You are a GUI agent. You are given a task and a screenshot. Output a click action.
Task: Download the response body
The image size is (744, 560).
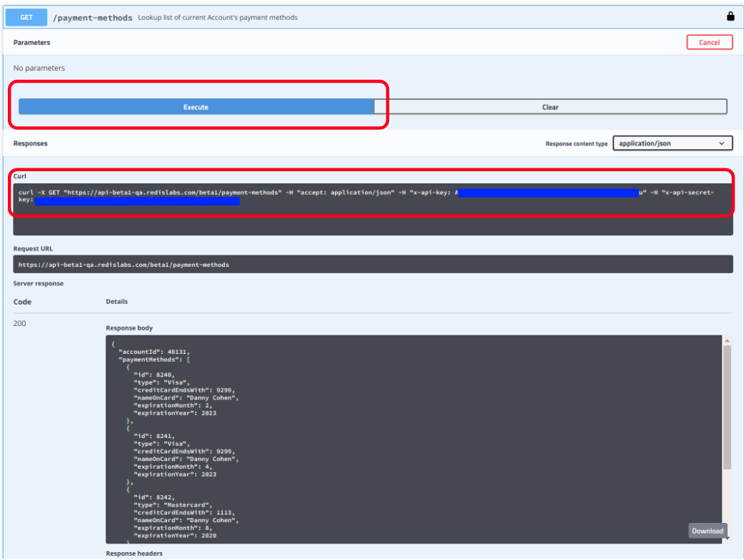point(707,531)
